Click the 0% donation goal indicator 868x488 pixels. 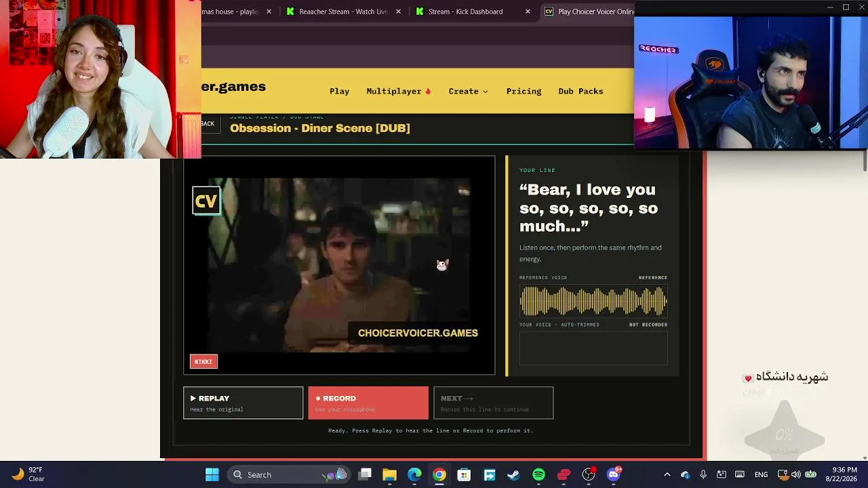[x=785, y=434]
